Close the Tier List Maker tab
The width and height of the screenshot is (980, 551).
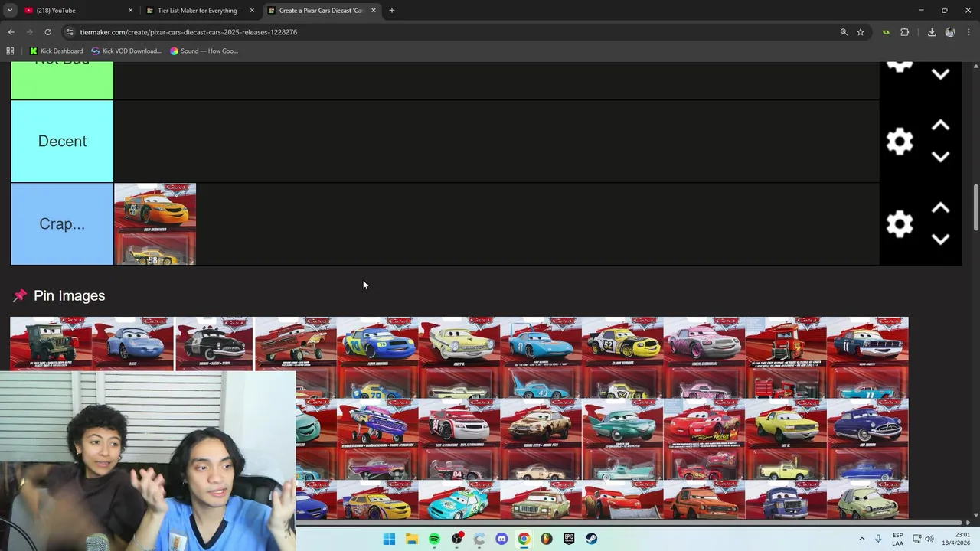point(252,11)
